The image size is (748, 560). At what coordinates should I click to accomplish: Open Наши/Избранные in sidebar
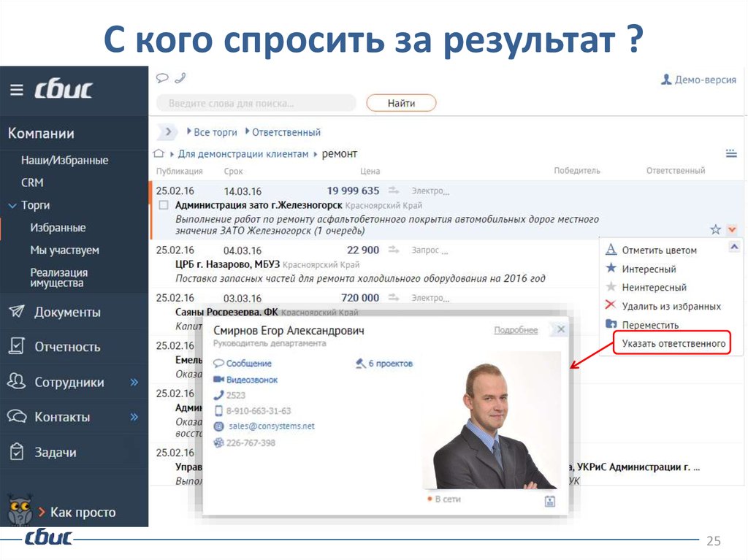click(64, 161)
